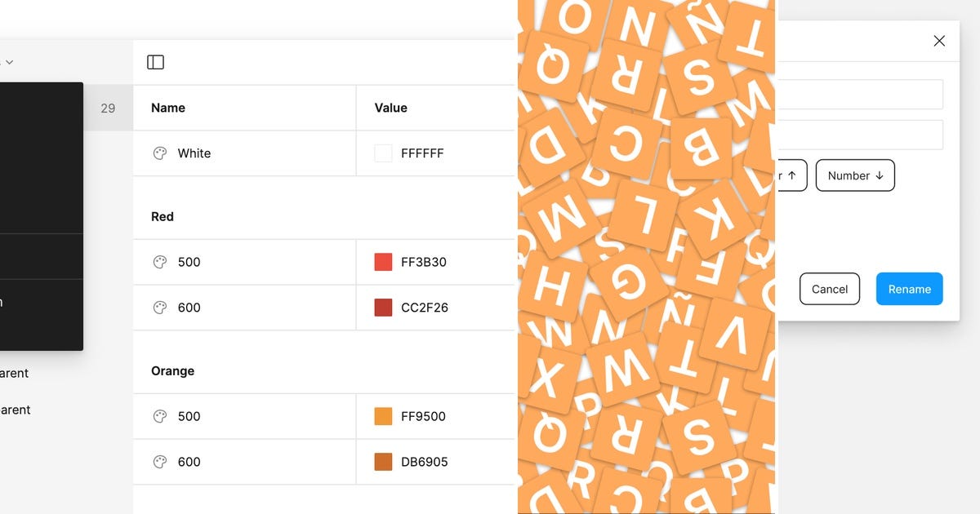Select the palette icon next to Orange 500
The width and height of the screenshot is (980, 514).
[159, 416]
